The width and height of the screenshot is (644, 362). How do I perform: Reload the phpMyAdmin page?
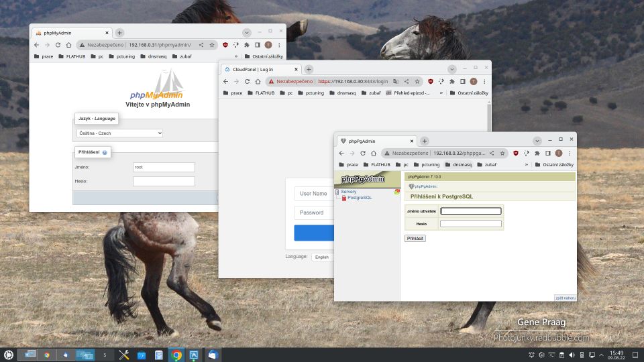point(58,45)
